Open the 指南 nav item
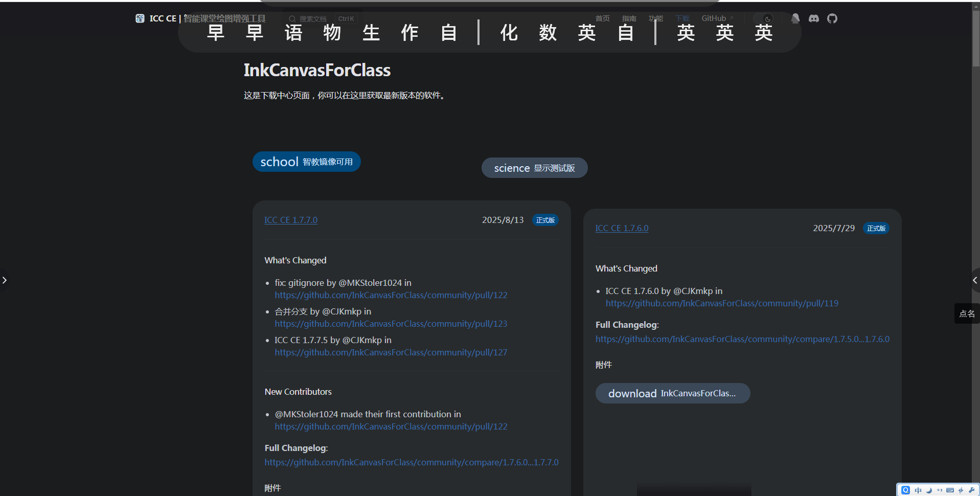This screenshot has height=496, width=980. 629,18
